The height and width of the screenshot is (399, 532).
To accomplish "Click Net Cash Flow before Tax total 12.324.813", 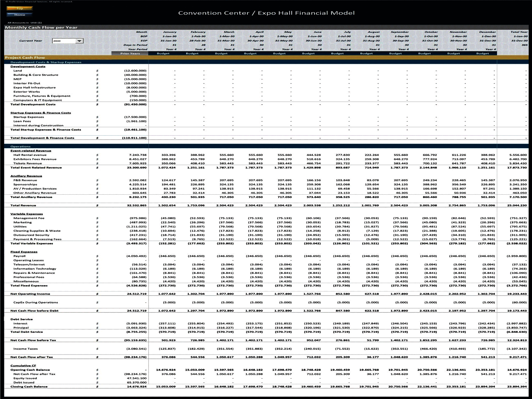I will pos(517,340).
